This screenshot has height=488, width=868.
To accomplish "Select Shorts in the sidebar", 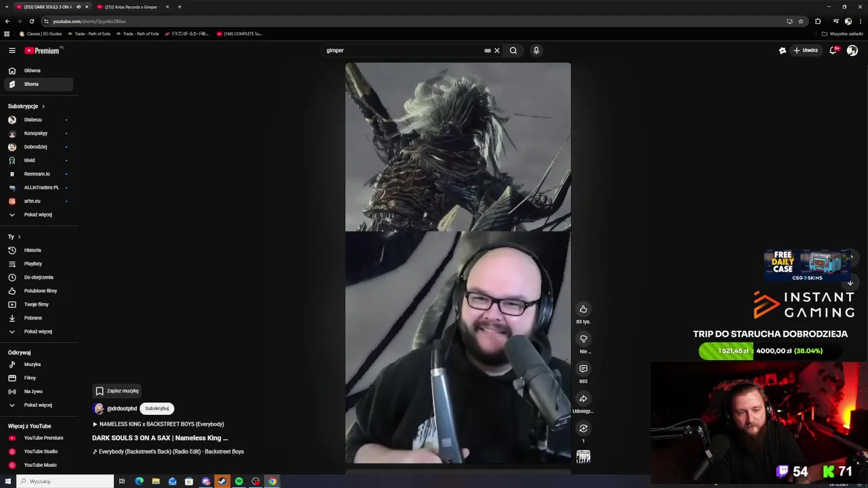I will (x=39, y=84).
